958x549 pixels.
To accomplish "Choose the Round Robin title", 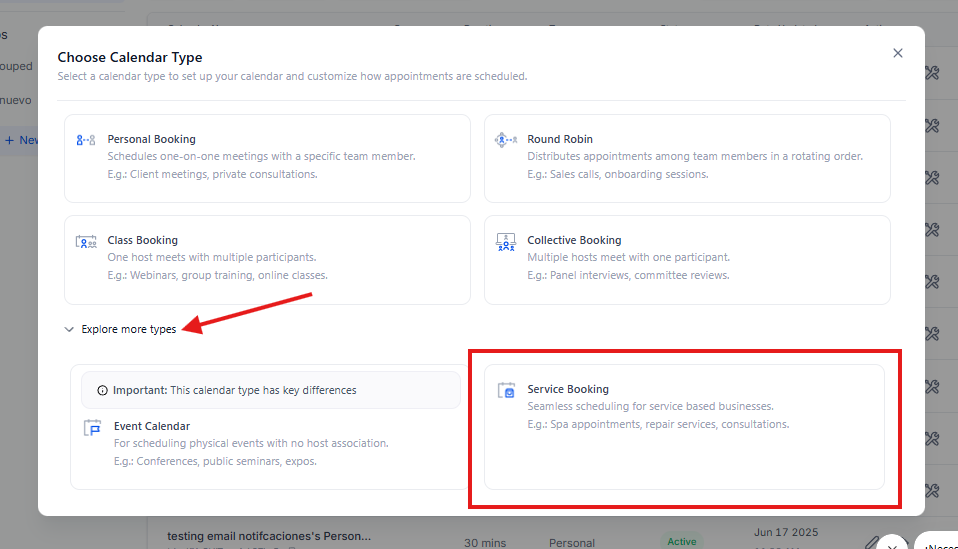I will pyautogui.click(x=560, y=139).
